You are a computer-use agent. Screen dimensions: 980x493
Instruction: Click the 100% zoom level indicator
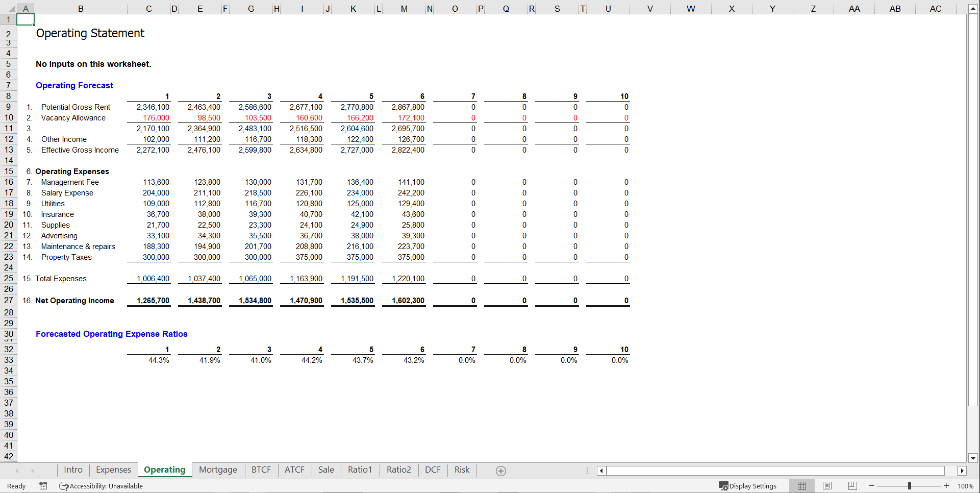(965, 486)
